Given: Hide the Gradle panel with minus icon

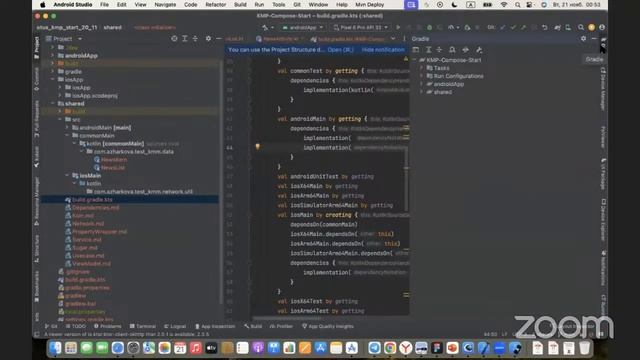Looking at the screenshot, I should pyautogui.click(x=594, y=38).
